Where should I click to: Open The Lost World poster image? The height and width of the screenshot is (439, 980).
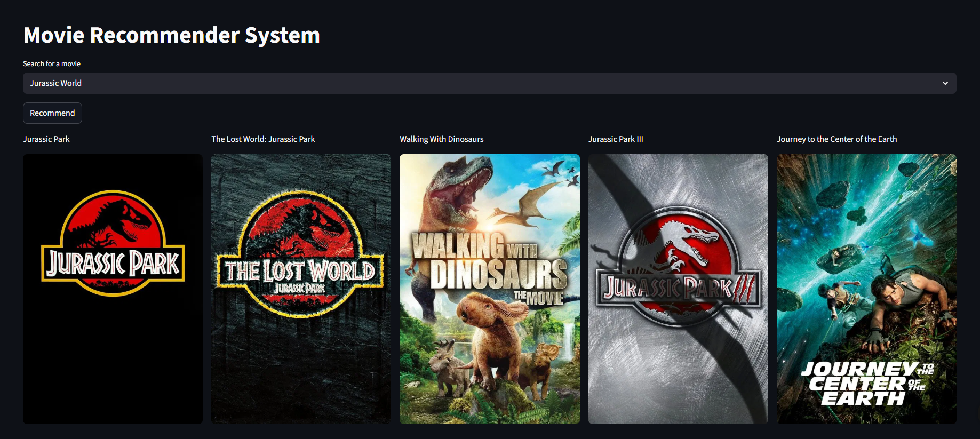tap(301, 289)
